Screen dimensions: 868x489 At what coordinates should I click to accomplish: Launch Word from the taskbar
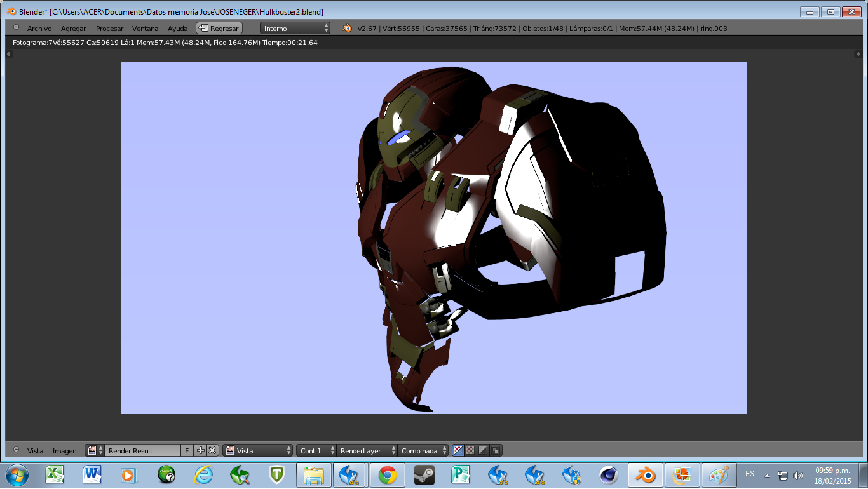point(92,474)
